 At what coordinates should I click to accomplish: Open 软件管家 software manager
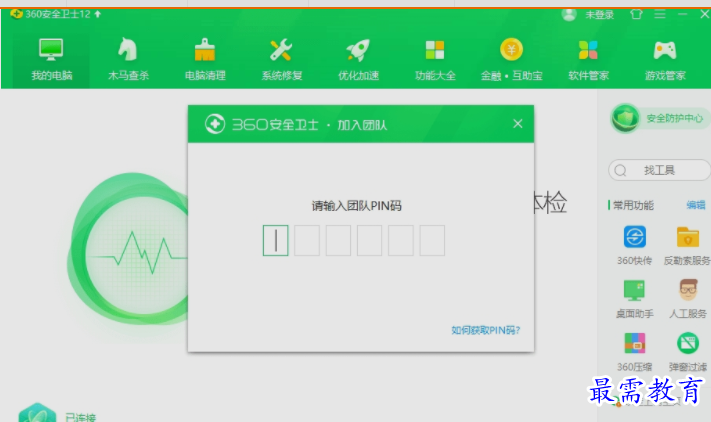[588, 60]
